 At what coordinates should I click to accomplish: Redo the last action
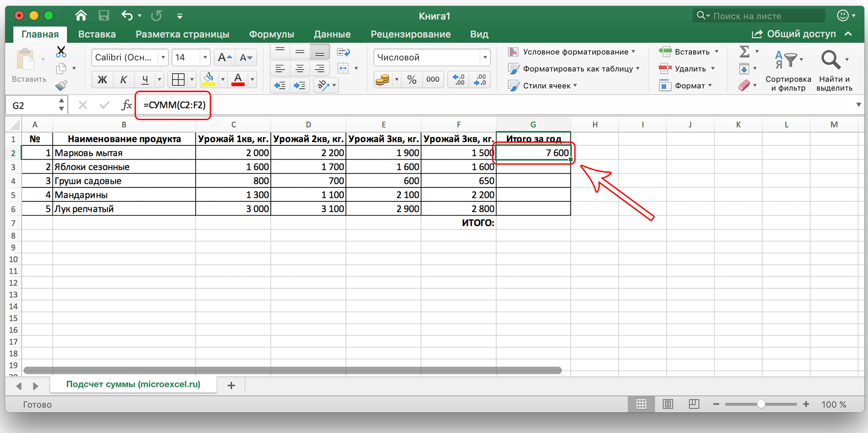point(156,16)
